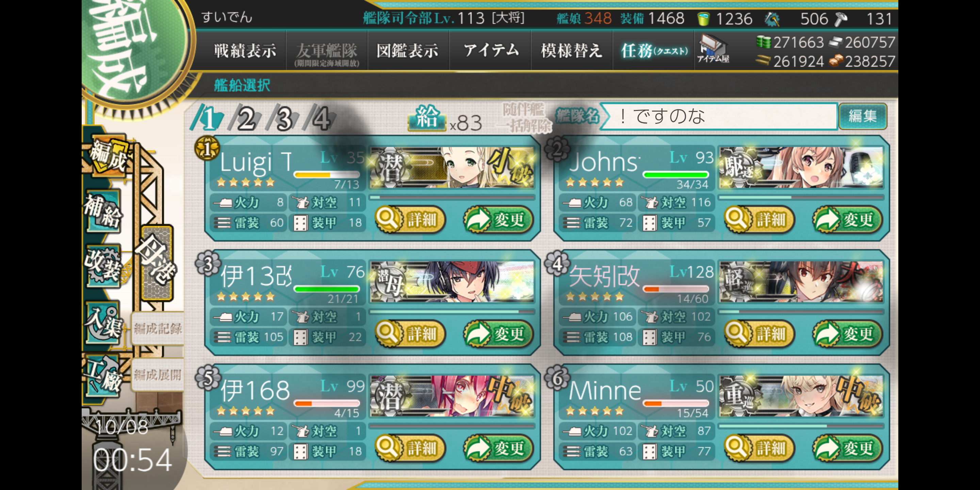Switch to fleet 4 tab

pos(320,119)
